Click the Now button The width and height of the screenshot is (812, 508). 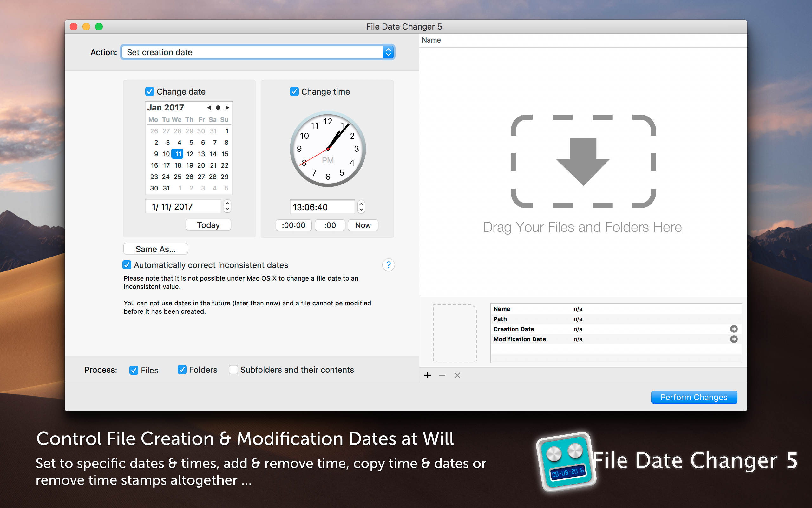click(x=363, y=225)
